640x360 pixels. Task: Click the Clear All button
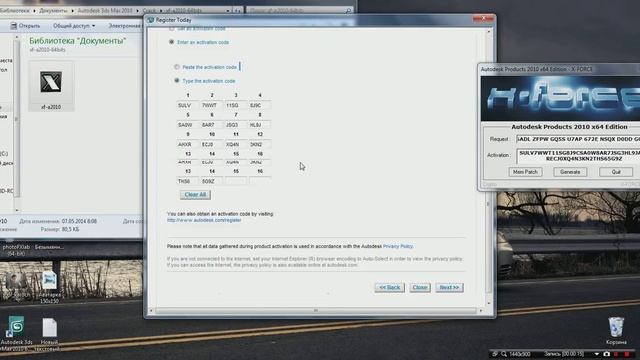click(196, 195)
